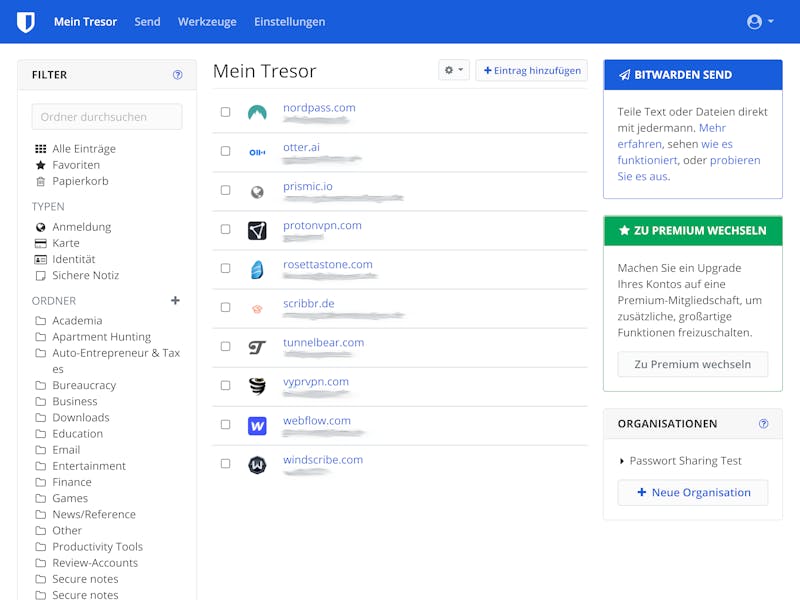
Task: Click the otter.ai site icon
Action: point(257,152)
